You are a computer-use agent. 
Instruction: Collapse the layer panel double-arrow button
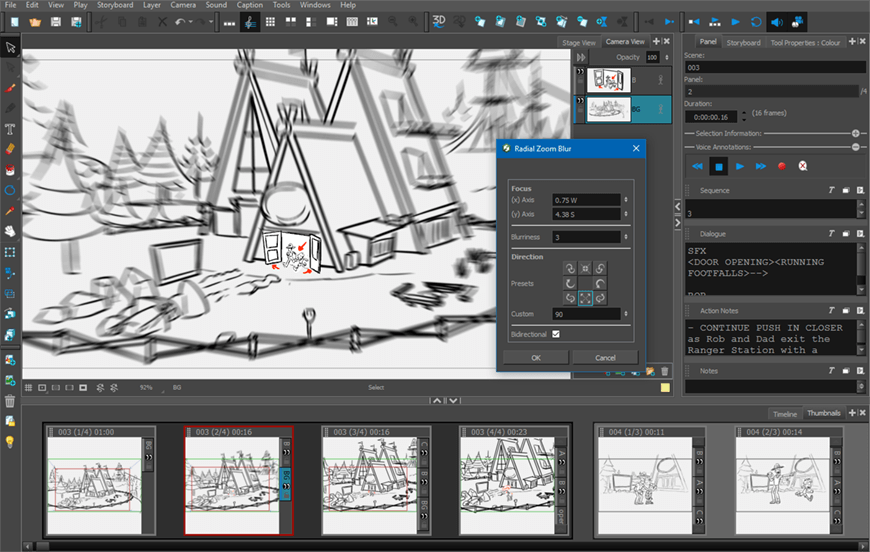(581, 57)
